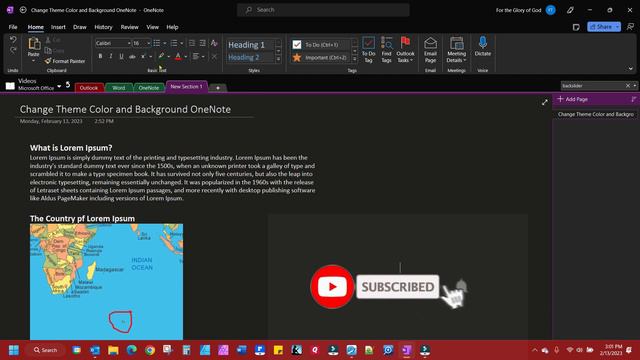Image resolution: width=640 pixels, height=360 pixels.
Task: Open the sticky notes feed icon
Action: point(576,27)
